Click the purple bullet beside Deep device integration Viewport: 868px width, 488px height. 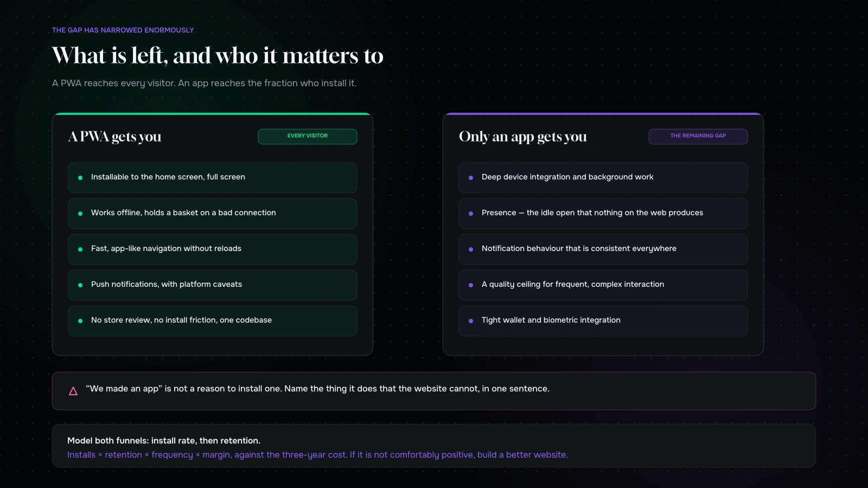[x=471, y=178]
